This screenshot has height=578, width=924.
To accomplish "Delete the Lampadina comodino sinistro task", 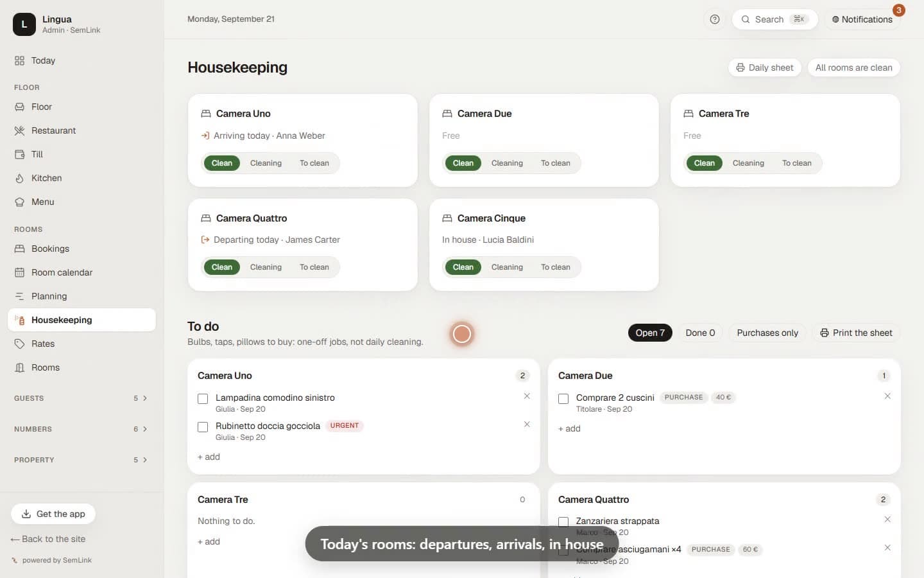I will click(527, 396).
